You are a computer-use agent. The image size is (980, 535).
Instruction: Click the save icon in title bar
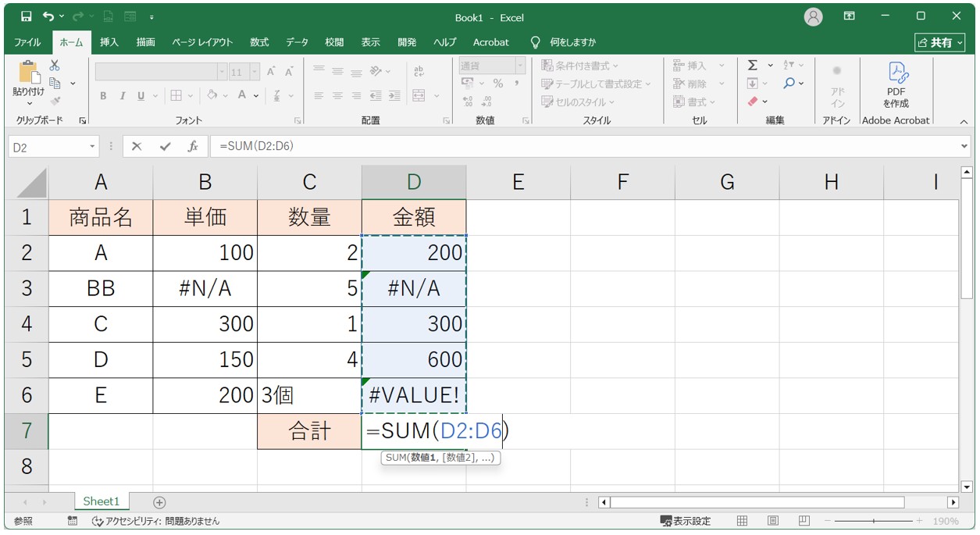26,16
